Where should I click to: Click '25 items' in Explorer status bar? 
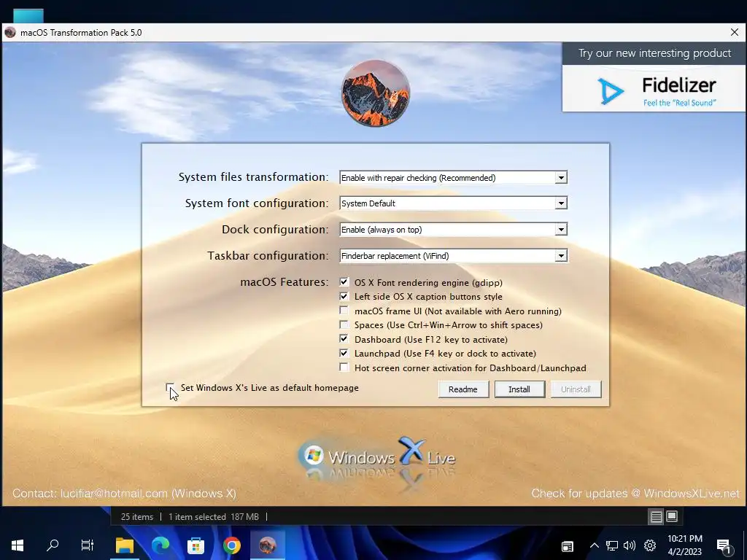click(136, 517)
